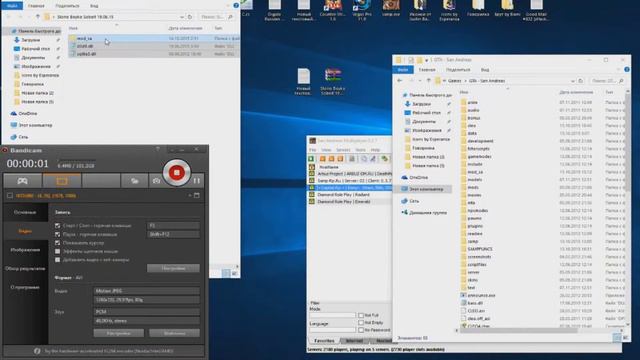The width and height of the screenshot is (640, 360).
Task: Select Bandicam's screen rectangle recording mode
Action: tap(62, 181)
